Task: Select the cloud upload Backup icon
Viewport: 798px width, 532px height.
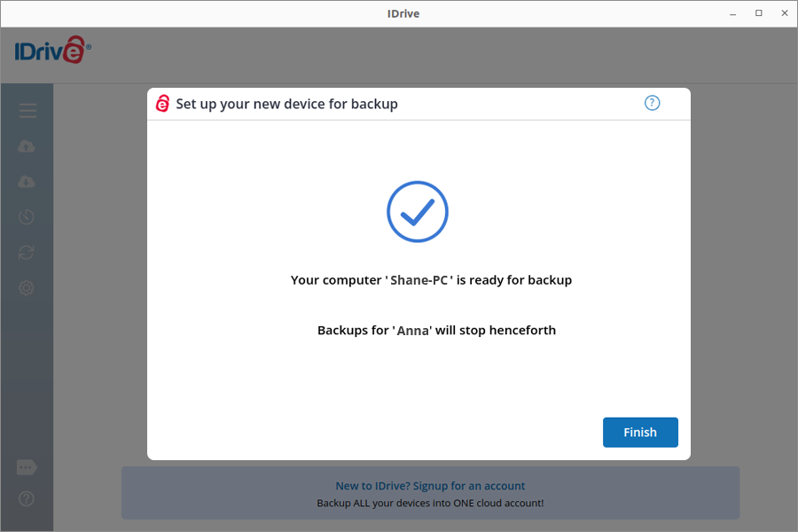Action: [27, 146]
